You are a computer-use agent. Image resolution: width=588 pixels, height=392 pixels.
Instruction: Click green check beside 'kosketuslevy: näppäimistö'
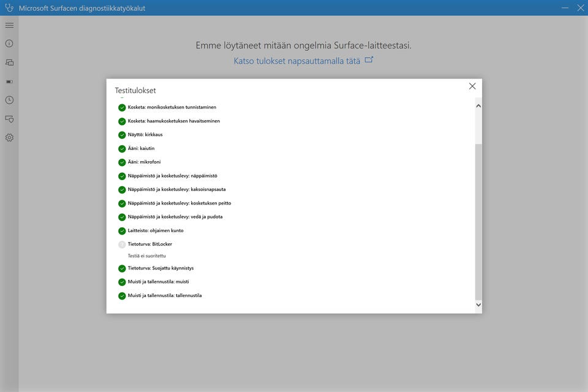[122, 176]
